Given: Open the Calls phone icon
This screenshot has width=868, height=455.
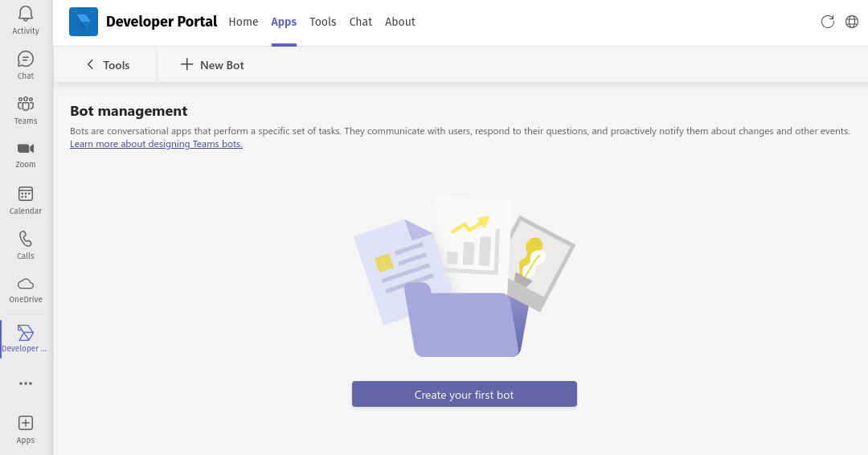Looking at the screenshot, I should [x=26, y=239].
